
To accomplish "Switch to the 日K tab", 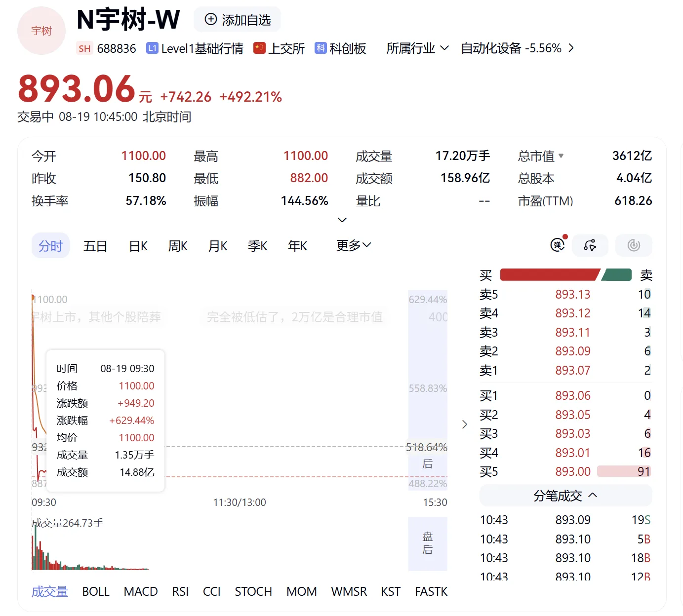I will (x=138, y=246).
